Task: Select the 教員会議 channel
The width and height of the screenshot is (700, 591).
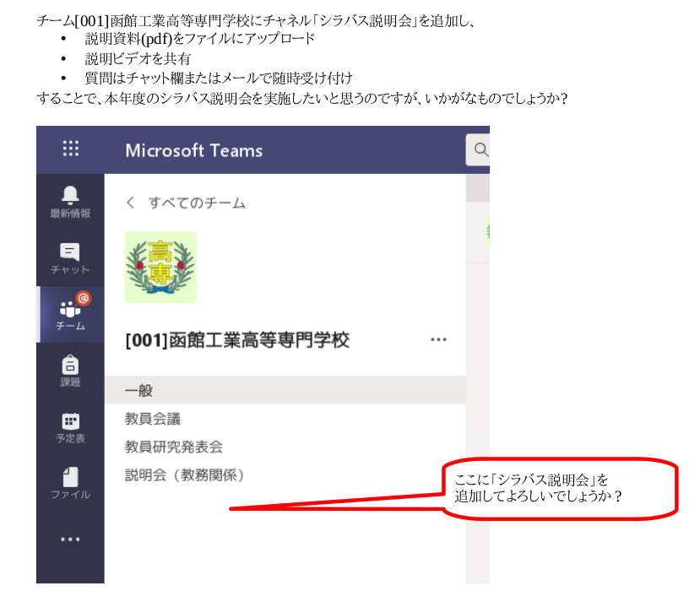Action: pos(153,419)
